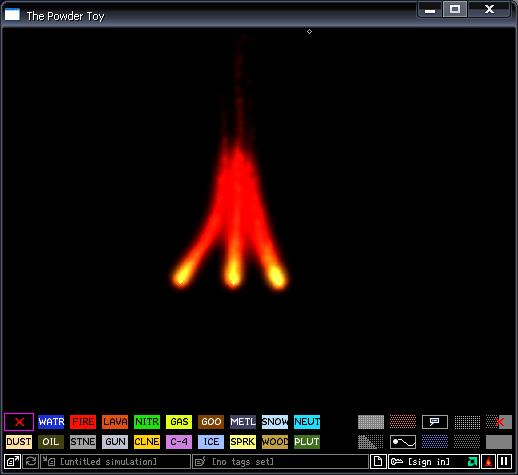Choose the WATR element
Screen dimensions: 518x475
tap(51, 422)
